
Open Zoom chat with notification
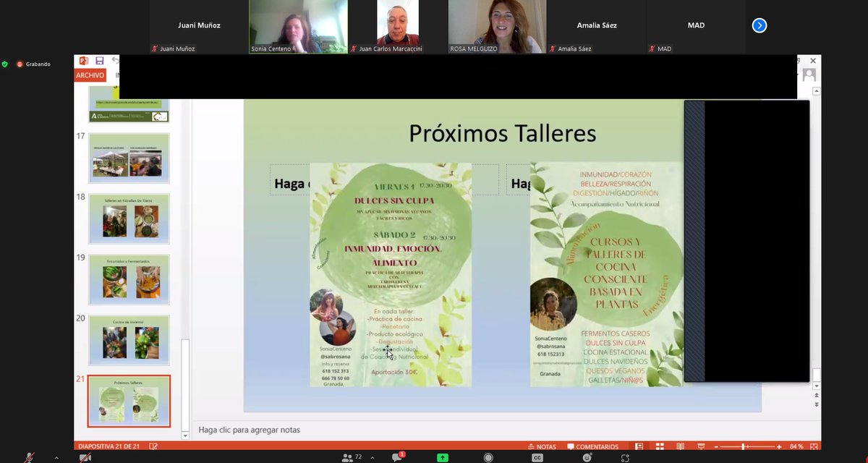coord(398,457)
